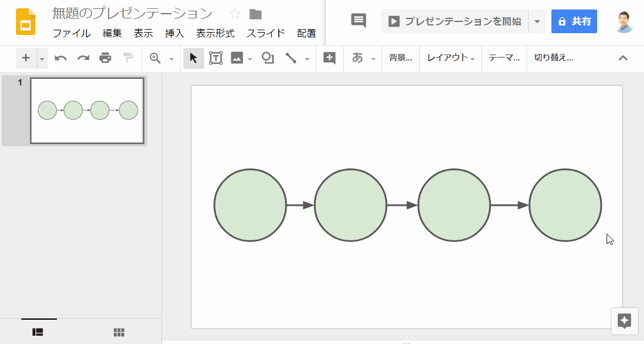Open the 挿入 menu
The height and width of the screenshot is (344, 644).
click(175, 33)
